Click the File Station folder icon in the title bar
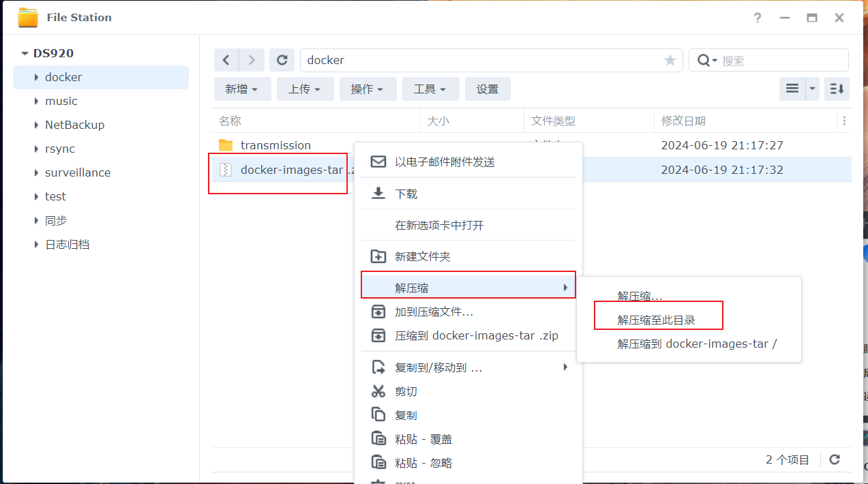The image size is (868, 484). pyautogui.click(x=28, y=18)
